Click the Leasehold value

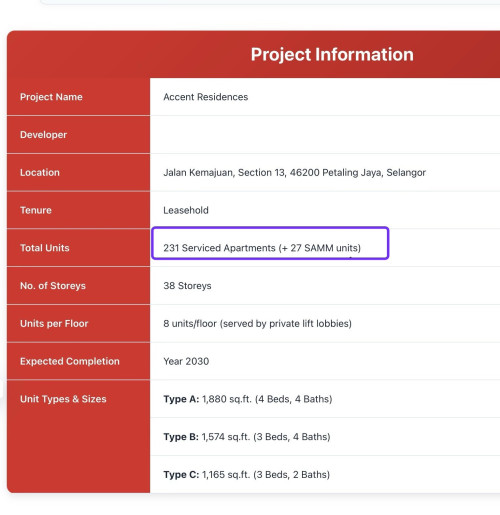[x=186, y=210]
